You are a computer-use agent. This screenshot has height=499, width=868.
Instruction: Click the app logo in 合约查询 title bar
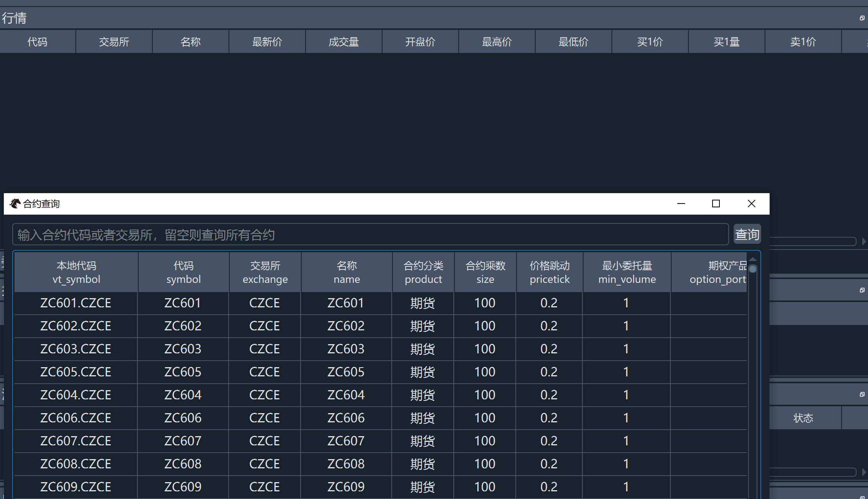click(15, 204)
